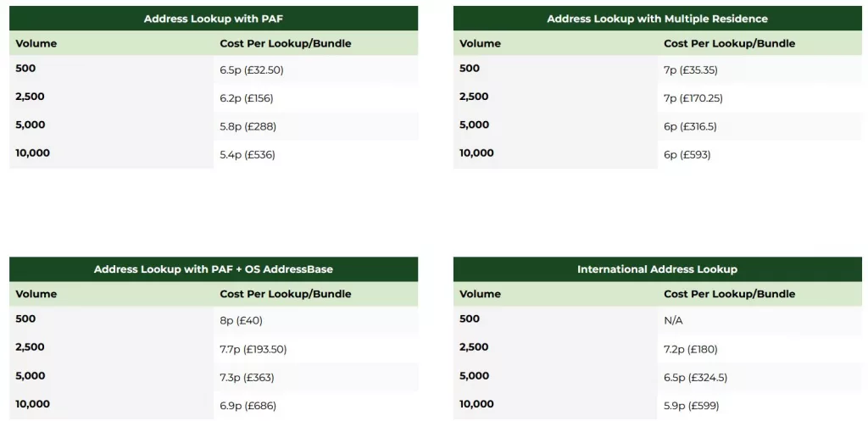This screenshot has height=421, width=868.
Task: Pick the 5.4p (£536) bundle price
Action: pos(248,155)
